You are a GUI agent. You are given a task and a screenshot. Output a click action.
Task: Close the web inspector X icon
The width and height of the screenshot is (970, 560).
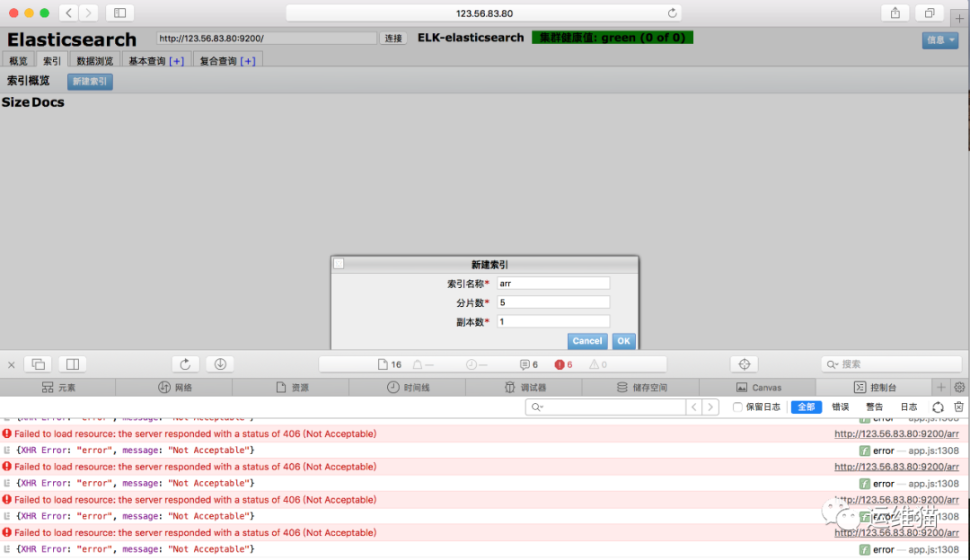click(11, 364)
